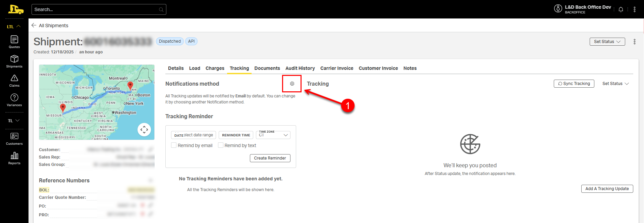
Task: Click the Dispatched status badge
Action: 170,41
